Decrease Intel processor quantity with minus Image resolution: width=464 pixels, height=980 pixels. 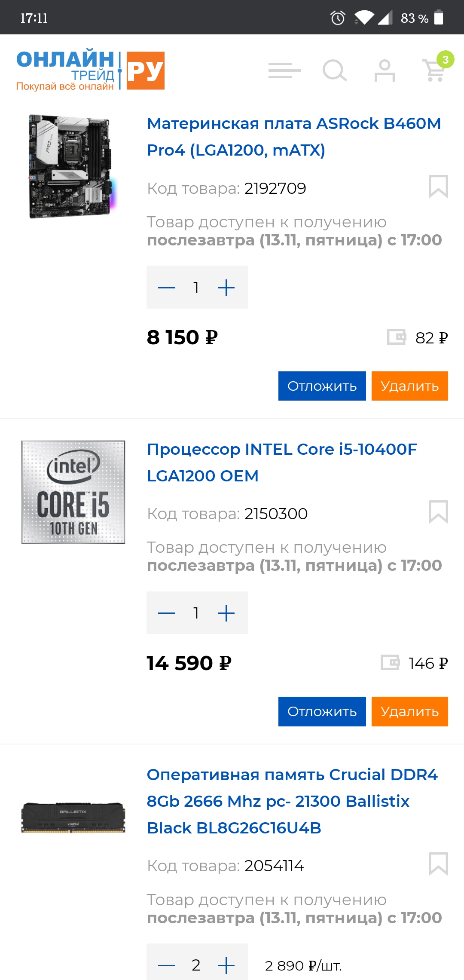coord(167,613)
